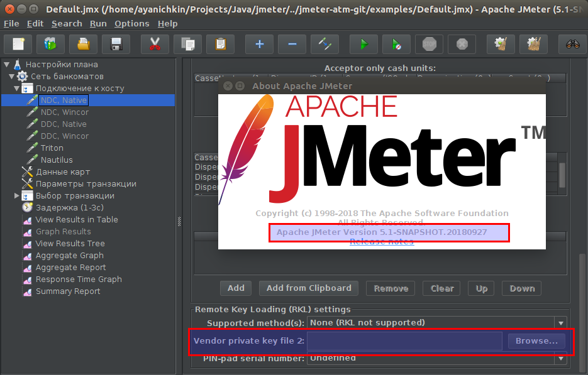Click the Stop test icon

coord(430,44)
